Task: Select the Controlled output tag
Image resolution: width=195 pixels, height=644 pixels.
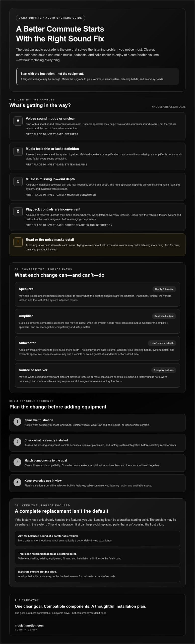Action: (x=164, y=316)
